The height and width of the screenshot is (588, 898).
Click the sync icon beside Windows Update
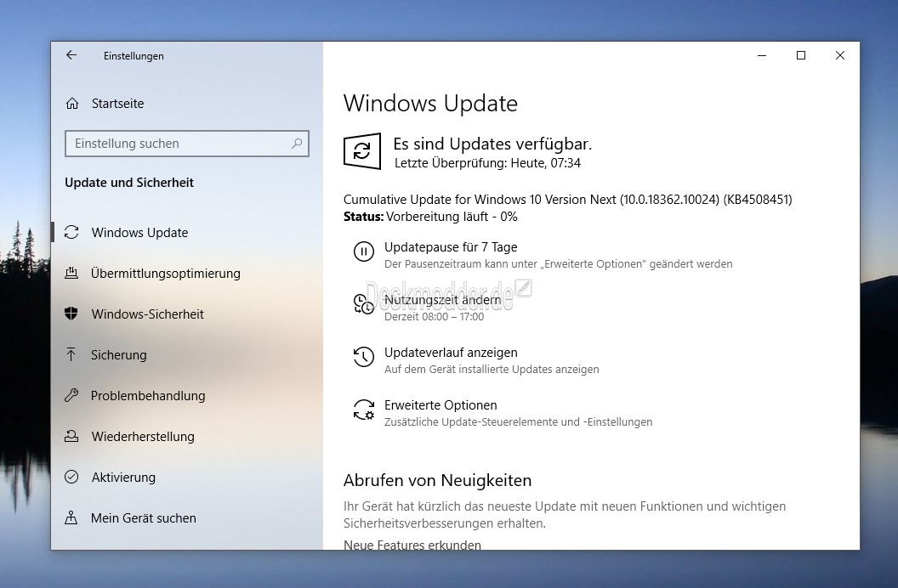[71, 232]
